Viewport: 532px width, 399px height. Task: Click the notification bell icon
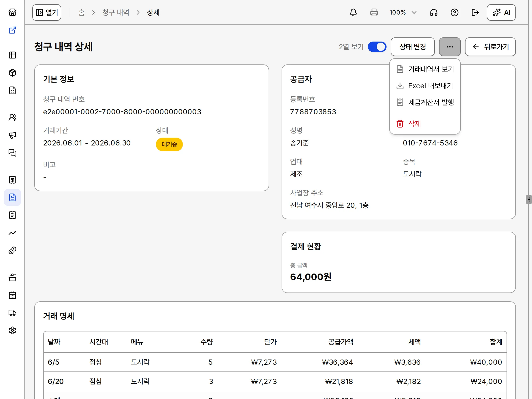coord(353,12)
